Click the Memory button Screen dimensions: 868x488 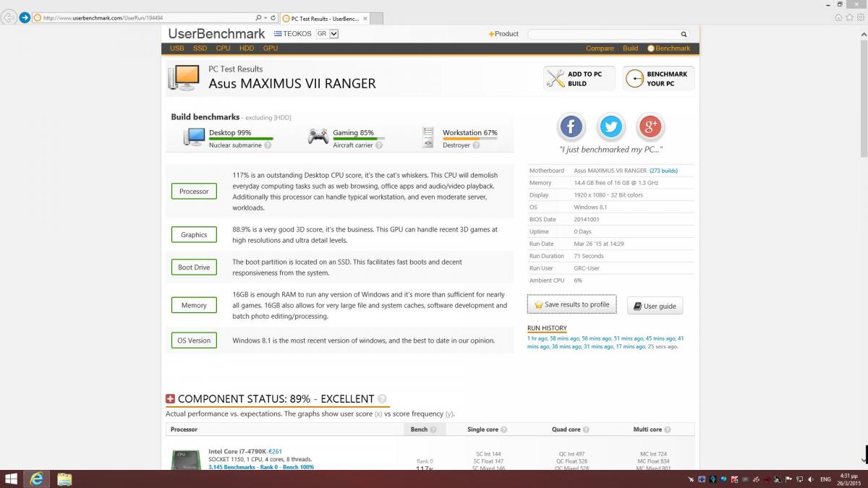pos(194,305)
